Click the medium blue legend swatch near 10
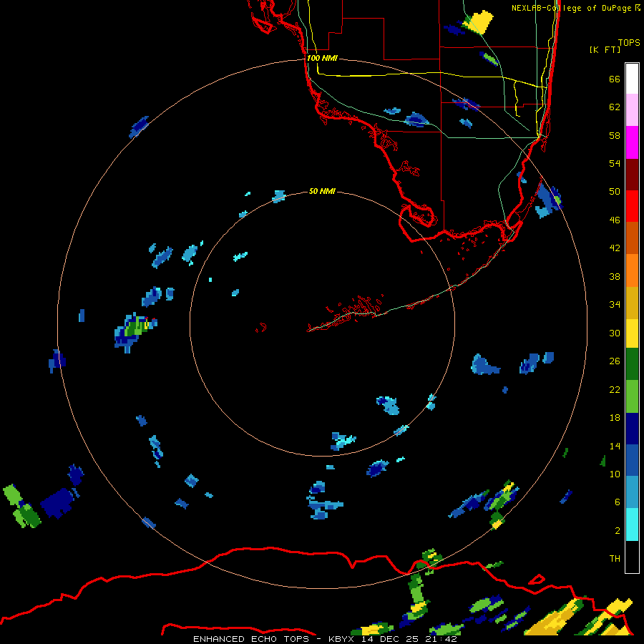 pyautogui.click(x=632, y=460)
